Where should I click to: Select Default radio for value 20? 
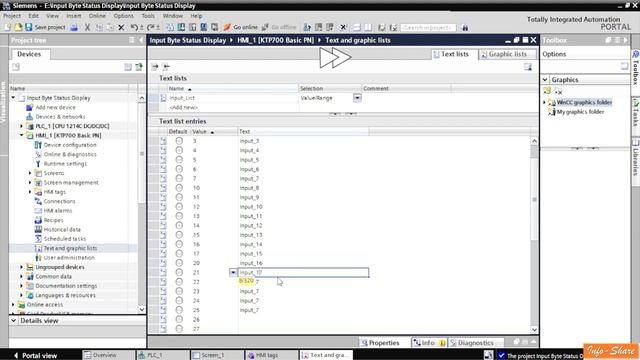179,263
